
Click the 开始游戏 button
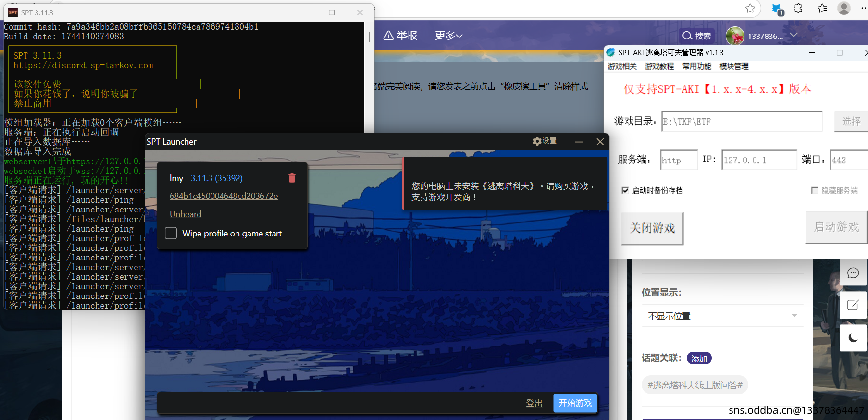click(575, 403)
